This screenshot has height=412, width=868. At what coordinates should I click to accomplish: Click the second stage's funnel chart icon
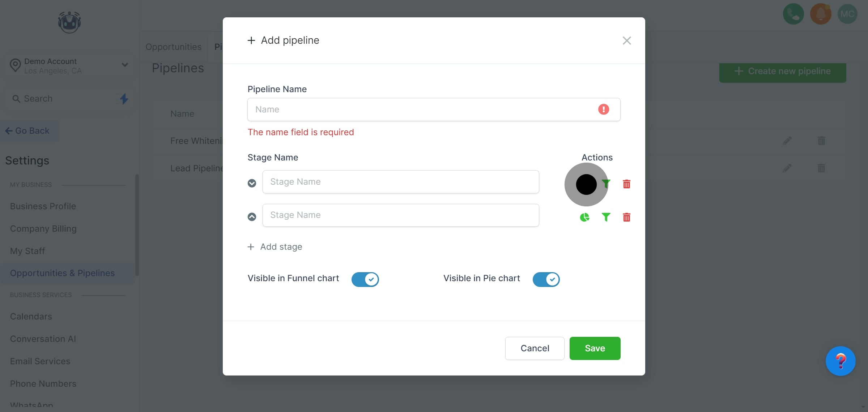606,217
